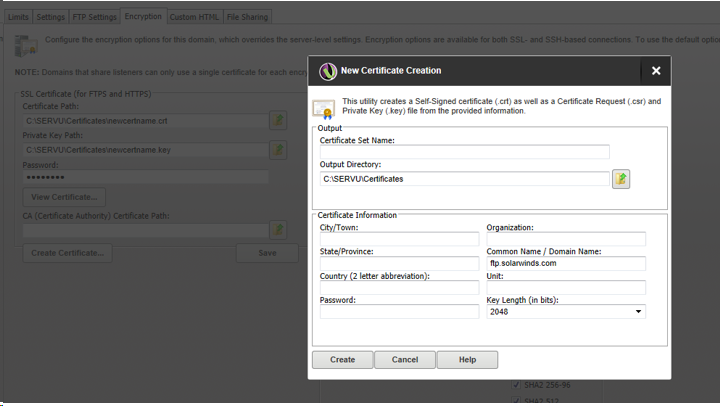The image size is (720, 406).
Task: Click into the Organization field
Action: click(x=566, y=239)
